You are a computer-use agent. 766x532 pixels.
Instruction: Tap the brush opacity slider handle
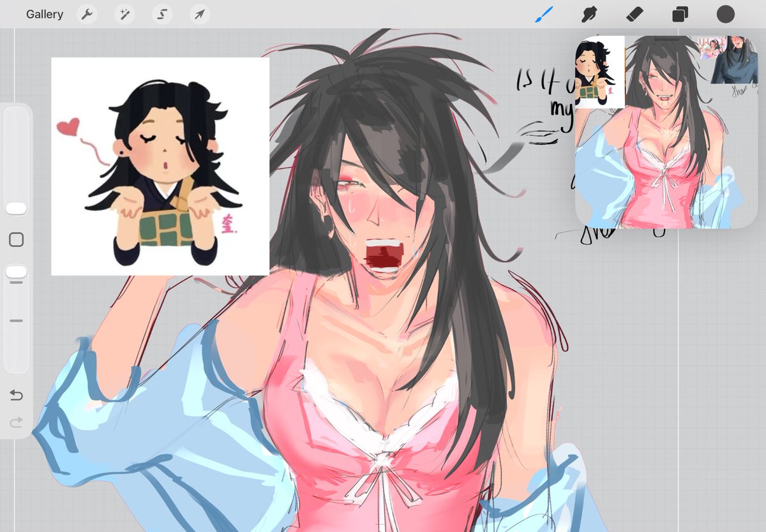tap(16, 272)
